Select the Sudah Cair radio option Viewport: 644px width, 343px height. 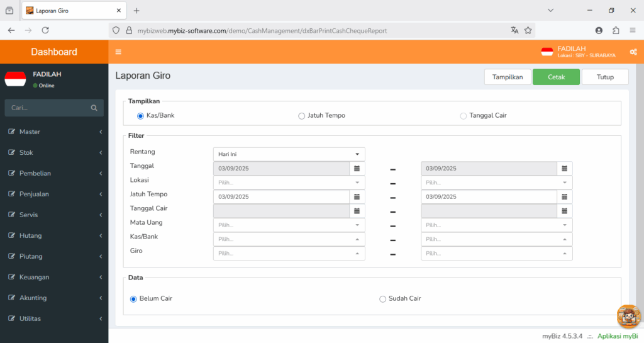(x=382, y=299)
